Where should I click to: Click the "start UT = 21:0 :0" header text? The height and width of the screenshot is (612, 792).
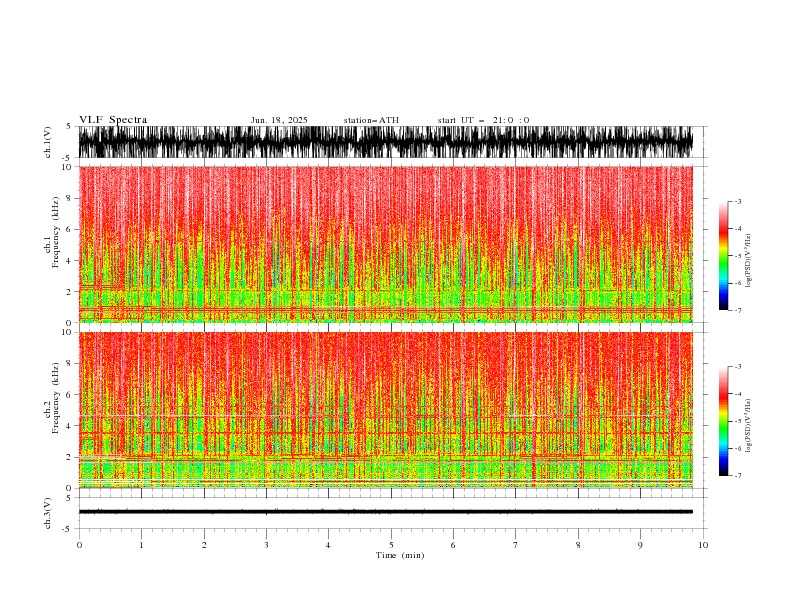coord(483,120)
